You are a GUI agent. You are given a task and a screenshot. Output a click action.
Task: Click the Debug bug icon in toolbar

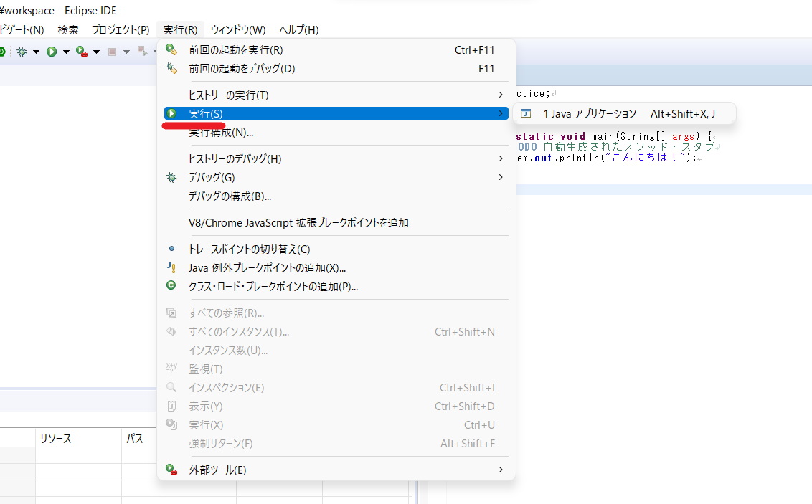22,52
